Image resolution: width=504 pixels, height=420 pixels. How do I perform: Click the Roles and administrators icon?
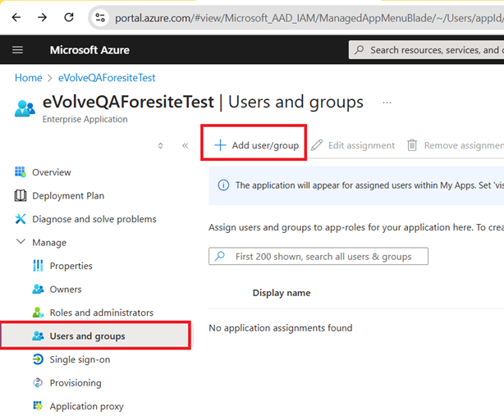point(38,313)
